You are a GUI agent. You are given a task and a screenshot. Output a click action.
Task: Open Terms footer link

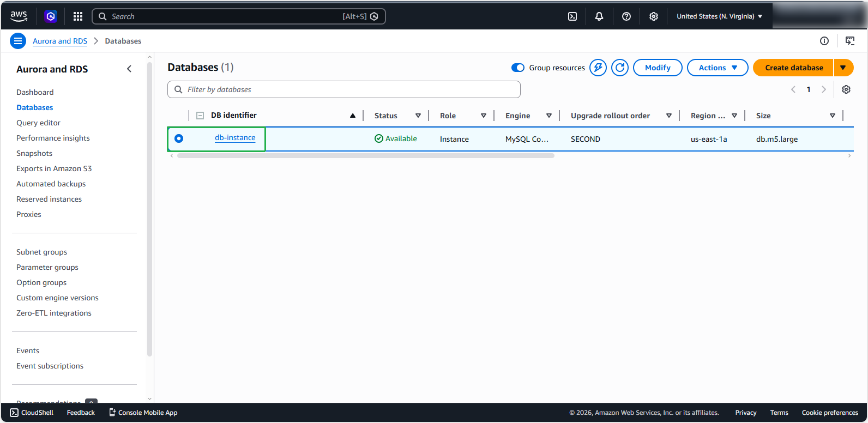(x=779, y=413)
